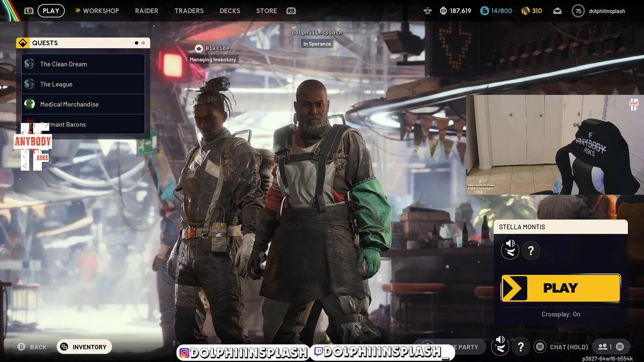The width and height of the screenshot is (644, 362).
Task: Click the RB bumper icon
Action: (291, 11)
